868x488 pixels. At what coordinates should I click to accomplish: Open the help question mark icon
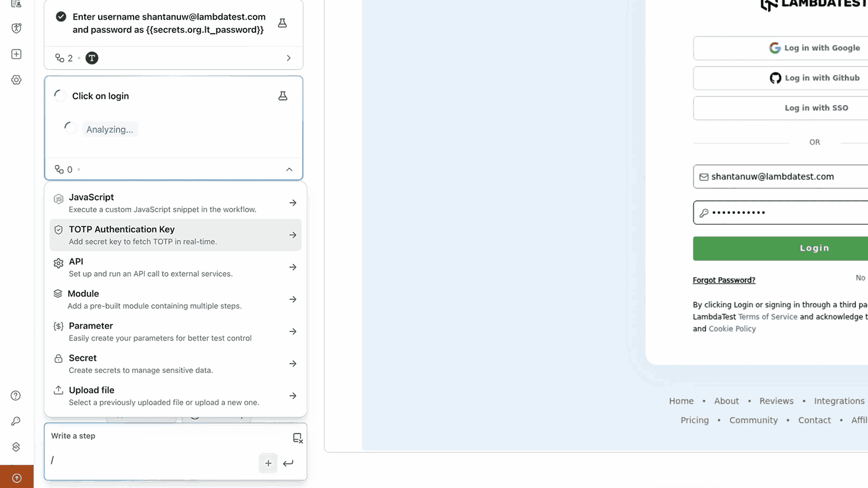click(16, 395)
